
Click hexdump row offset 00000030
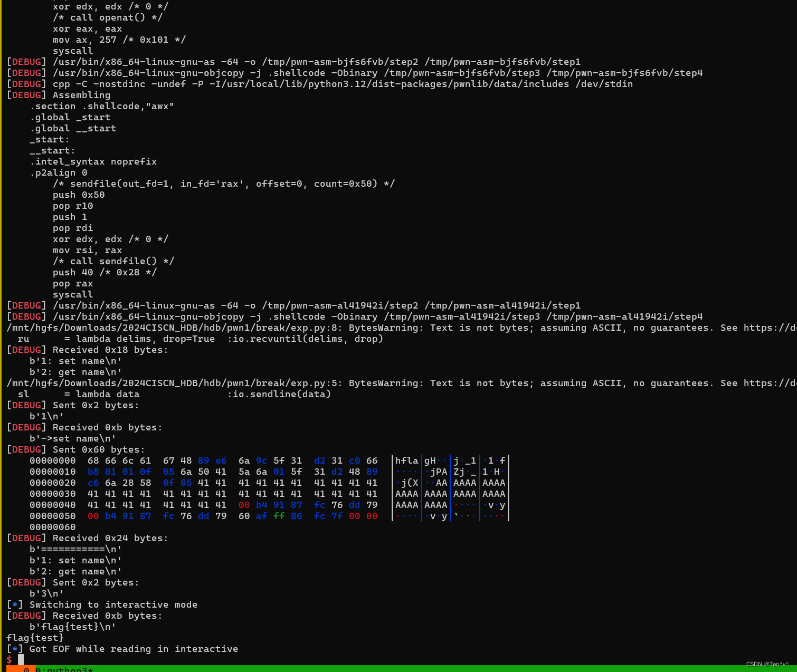269,494
